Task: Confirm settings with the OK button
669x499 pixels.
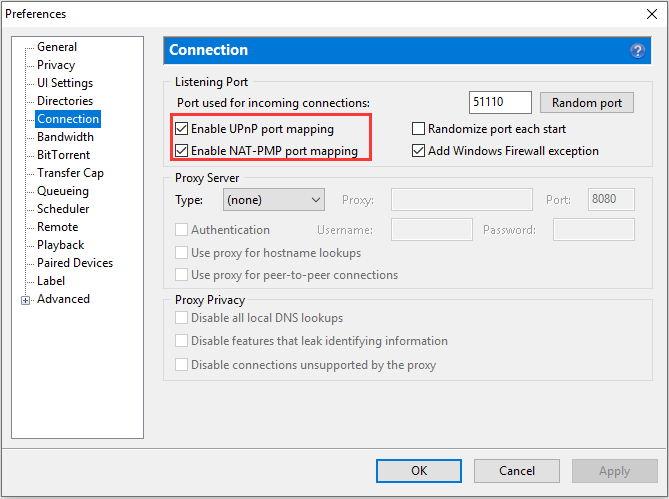Action: 419,471
